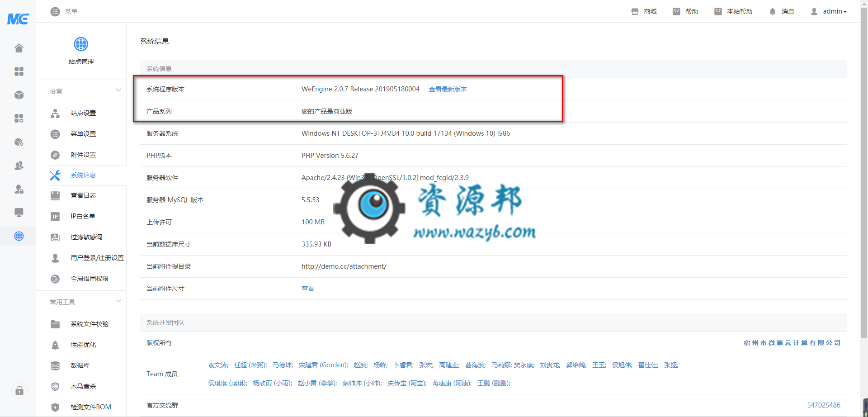The width and height of the screenshot is (868, 417).
Task: Click the 附件设置 paperclip icon
Action: coord(55,155)
